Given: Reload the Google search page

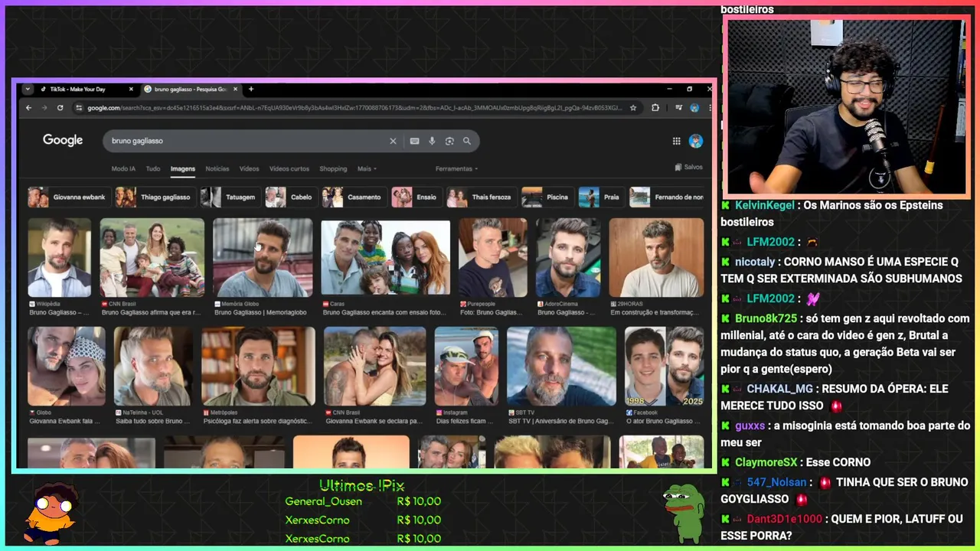Looking at the screenshot, I should (60, 108).
